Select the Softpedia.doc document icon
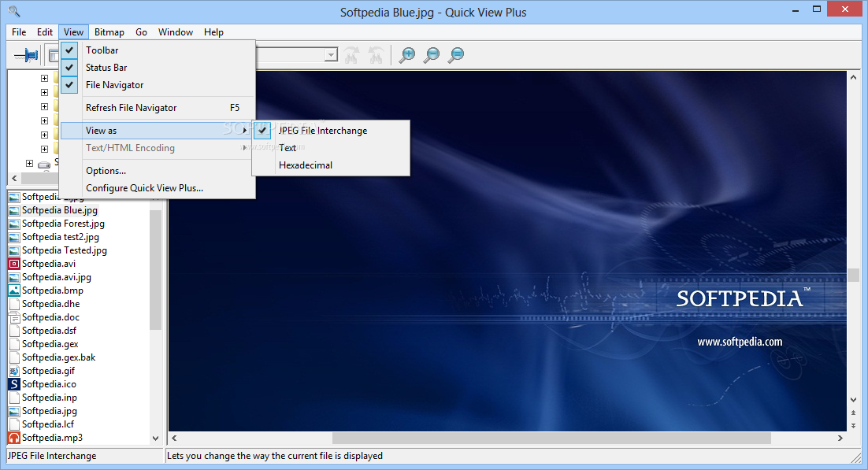This screenshot has height=470, width=868. coord(14,317)
